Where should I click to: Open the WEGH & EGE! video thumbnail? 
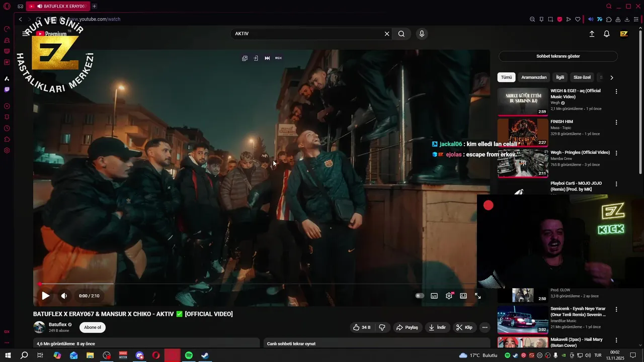tap(523, 102)
